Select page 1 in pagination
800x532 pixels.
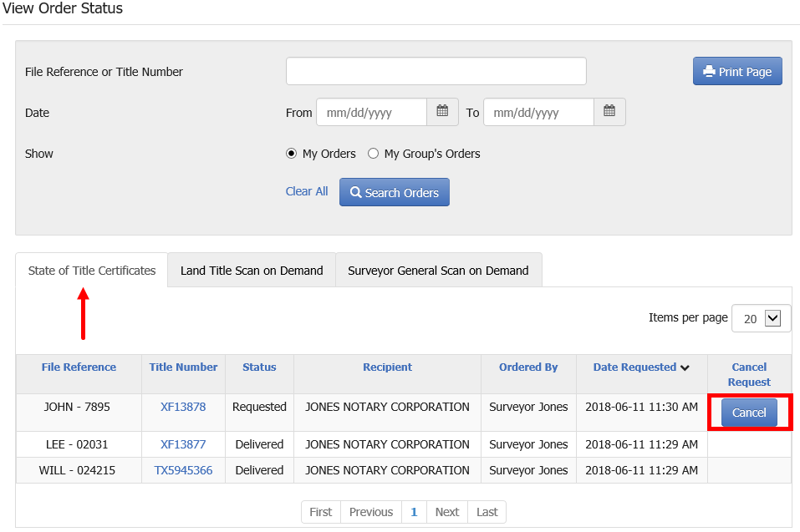(415, 512)
